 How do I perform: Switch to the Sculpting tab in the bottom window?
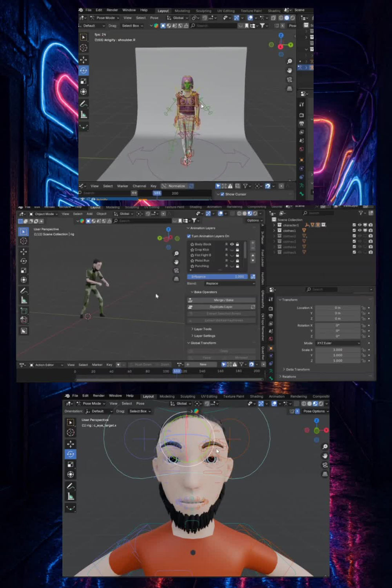coord(188,396)
